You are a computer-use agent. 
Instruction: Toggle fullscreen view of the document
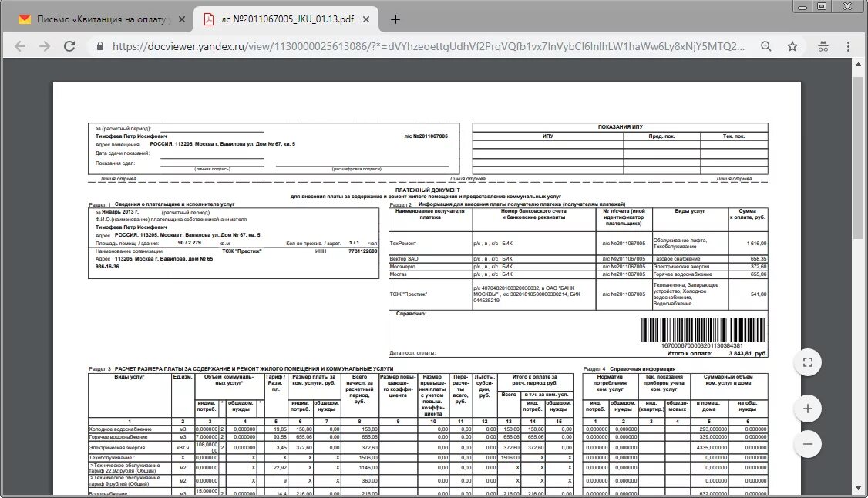click(808, 362)
